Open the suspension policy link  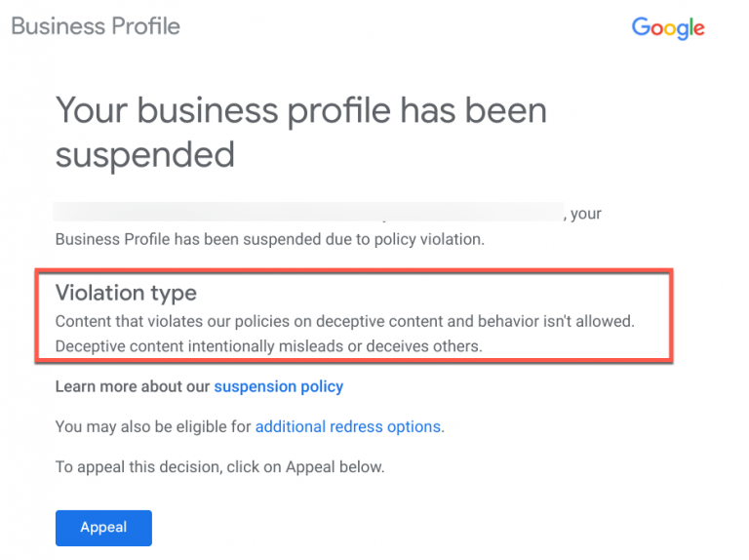coord(278,386)
